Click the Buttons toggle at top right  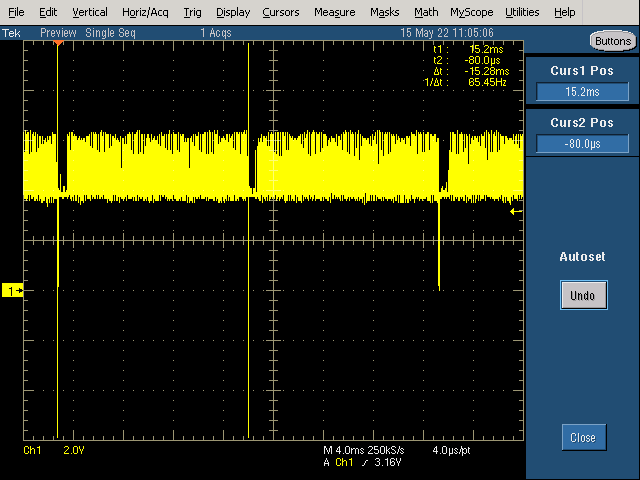[x=613, y=41]
